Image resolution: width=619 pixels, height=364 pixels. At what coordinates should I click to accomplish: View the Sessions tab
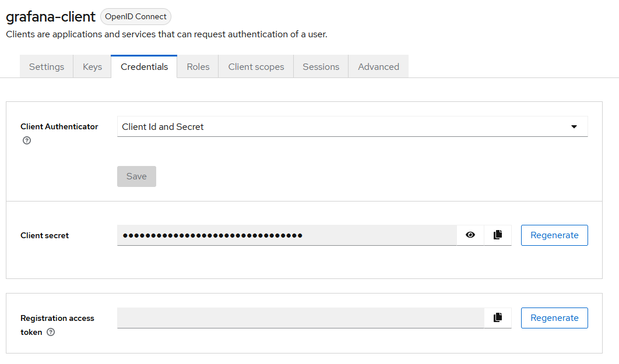pyautogui.click(x=321, y=67)
